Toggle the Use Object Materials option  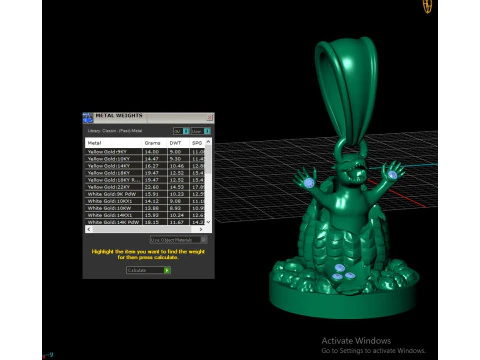coord(178,240)
